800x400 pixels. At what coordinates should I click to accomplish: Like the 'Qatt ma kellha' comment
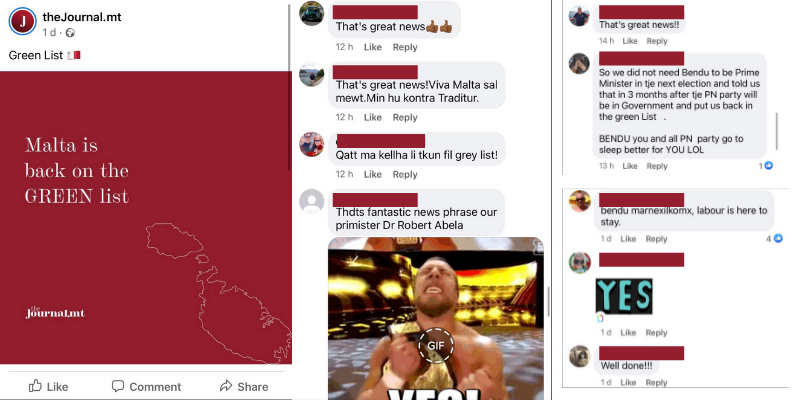pyautogui.click(x=372, y=174)
